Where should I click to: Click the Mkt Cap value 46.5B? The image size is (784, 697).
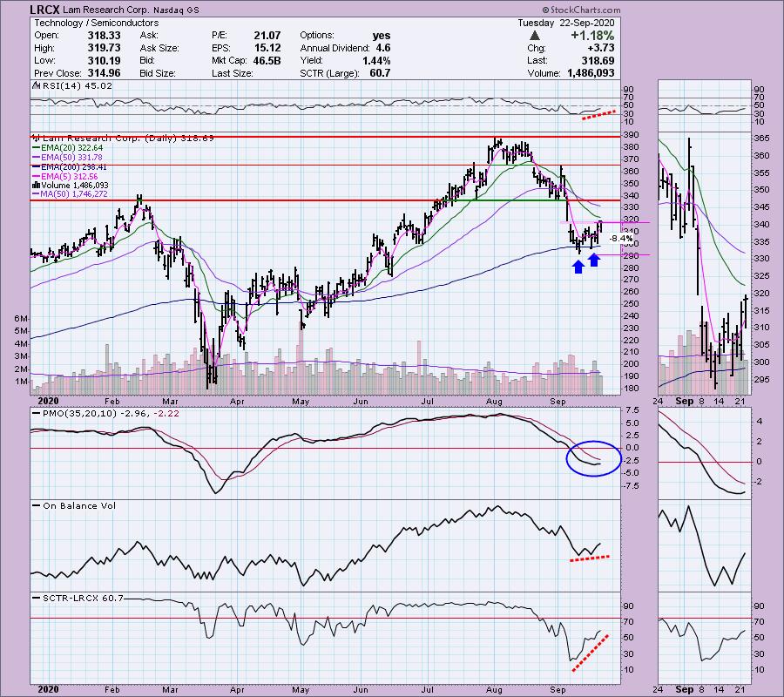tap(266, 60)
